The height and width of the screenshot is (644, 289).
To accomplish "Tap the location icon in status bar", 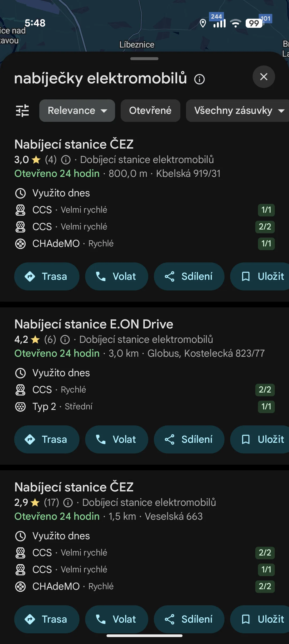I will pos(203,24).
